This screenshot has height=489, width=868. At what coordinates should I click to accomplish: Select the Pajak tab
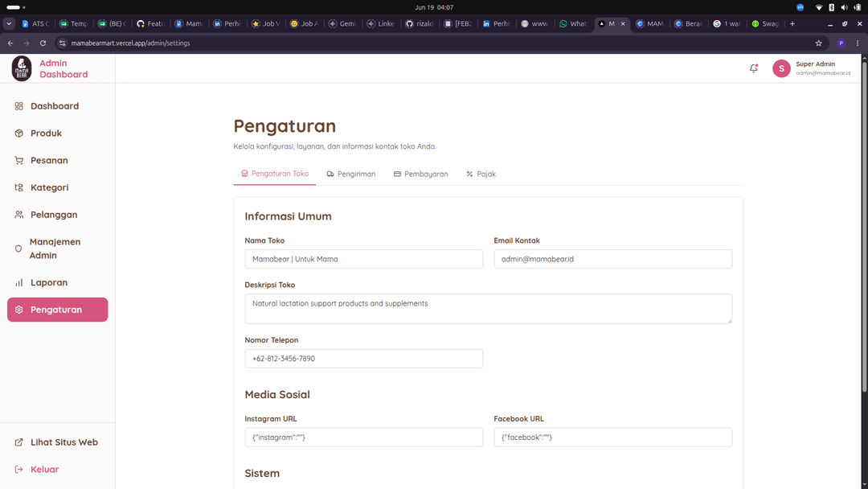[x=481, y=174]
